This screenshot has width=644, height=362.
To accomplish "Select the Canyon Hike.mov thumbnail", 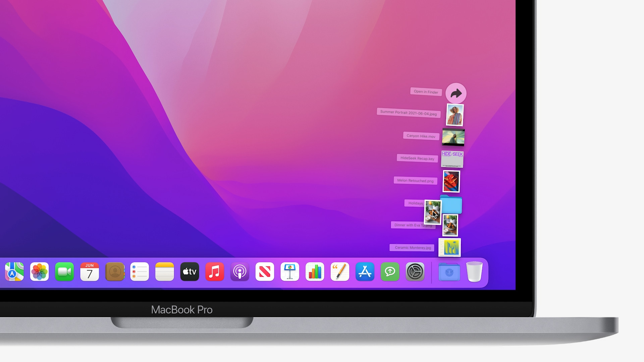I will pos(453,136).
